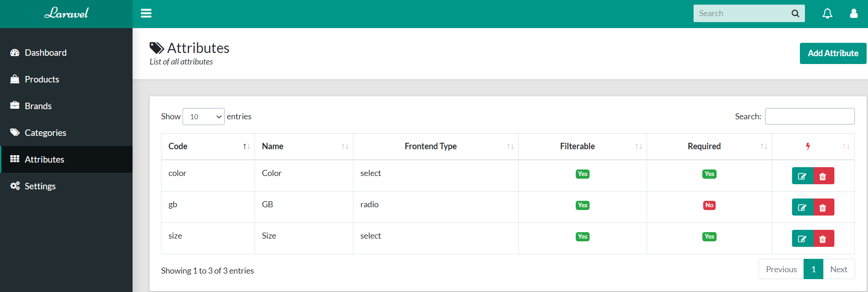Screen dimensions: 868x292
Task: Focus the table Search input box
Action: pos(810,117)
